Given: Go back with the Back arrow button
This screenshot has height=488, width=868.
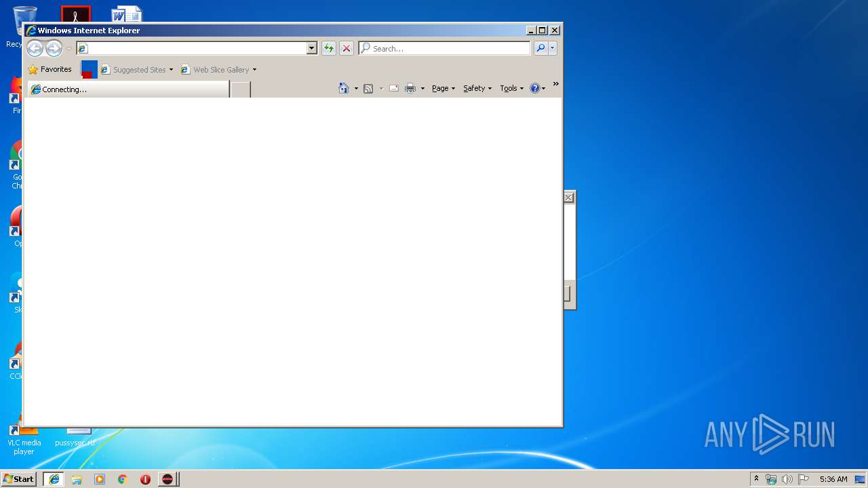Looking at the screenshot, I should pyautogui.click(x=35, y=48).
